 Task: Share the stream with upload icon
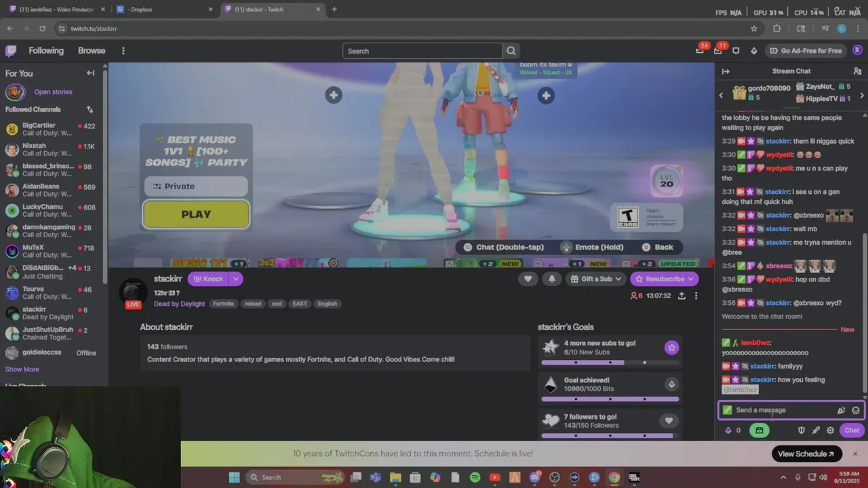point(682,296)
